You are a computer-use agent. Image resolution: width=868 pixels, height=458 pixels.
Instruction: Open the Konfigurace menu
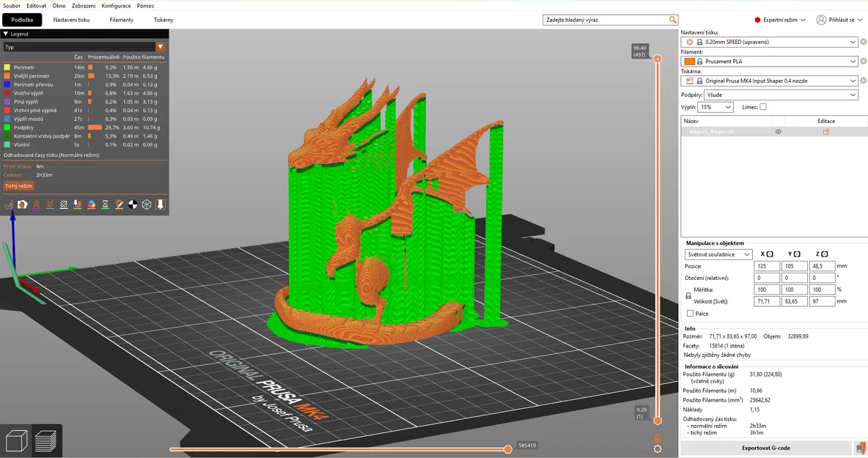[116, 6]
